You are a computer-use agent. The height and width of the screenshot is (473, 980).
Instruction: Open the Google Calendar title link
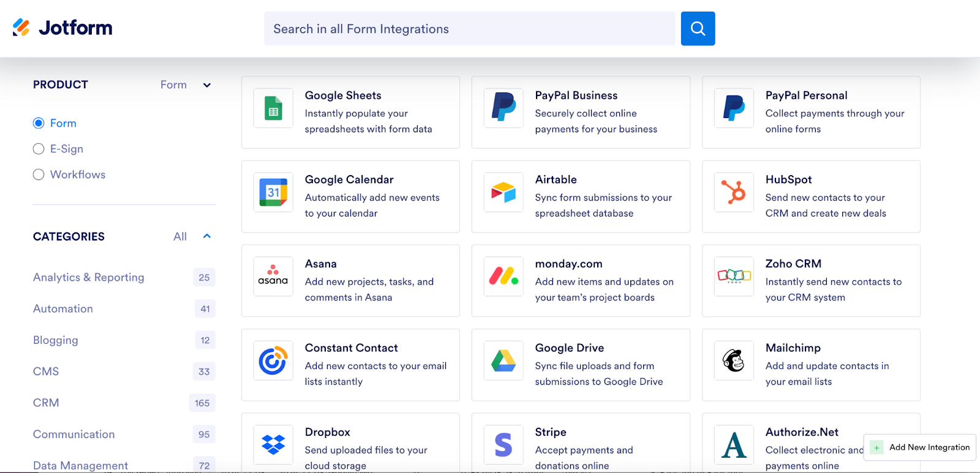click(349, 179)
